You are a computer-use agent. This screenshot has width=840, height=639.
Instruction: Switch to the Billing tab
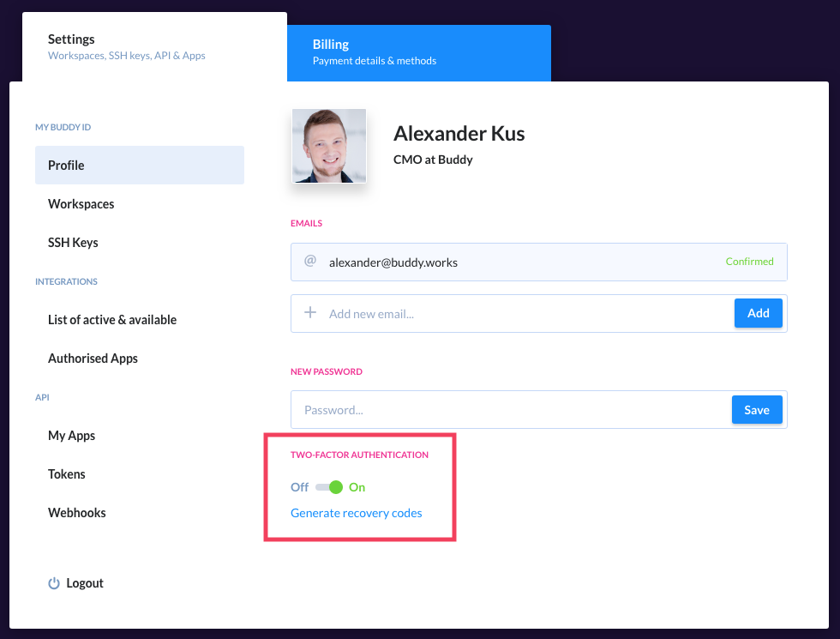[419, 52]
